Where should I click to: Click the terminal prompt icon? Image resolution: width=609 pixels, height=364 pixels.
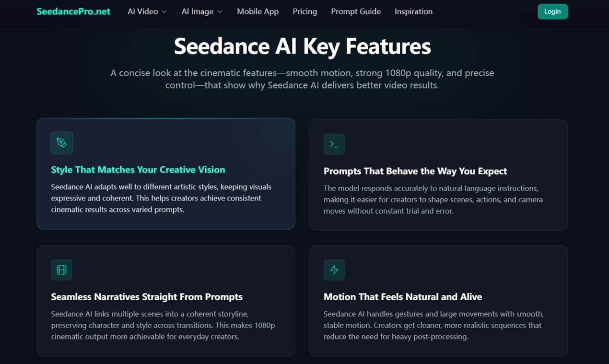tap(334, 144)
